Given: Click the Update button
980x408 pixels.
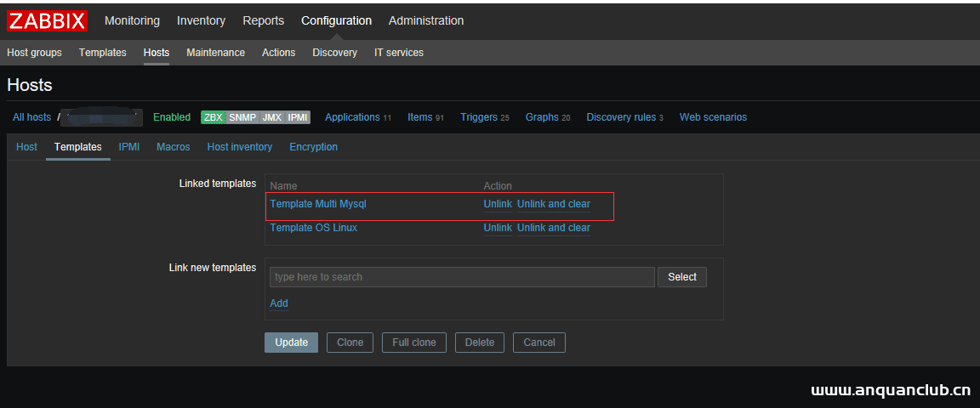Looking at the screenshot, I should (x=291, y=343).
